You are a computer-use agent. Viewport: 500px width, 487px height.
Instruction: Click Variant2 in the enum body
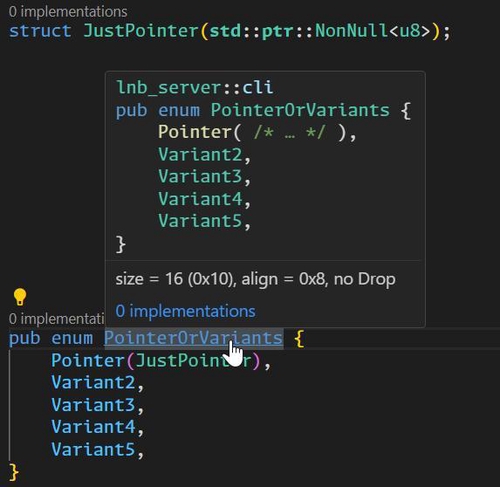[93, 382]
